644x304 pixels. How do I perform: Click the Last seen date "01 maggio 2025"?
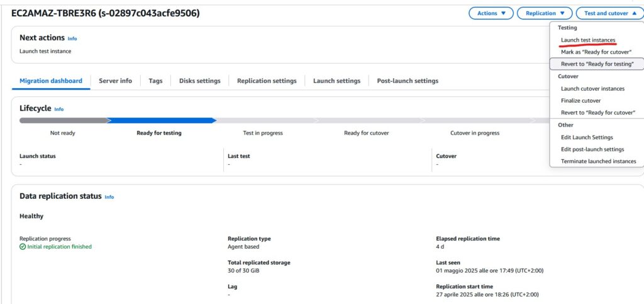(x=456, y=271)
